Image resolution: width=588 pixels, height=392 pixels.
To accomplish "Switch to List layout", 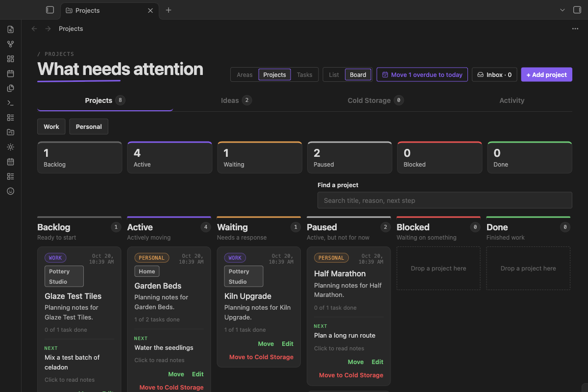I will pyautogui.click(x=334, y=74).
